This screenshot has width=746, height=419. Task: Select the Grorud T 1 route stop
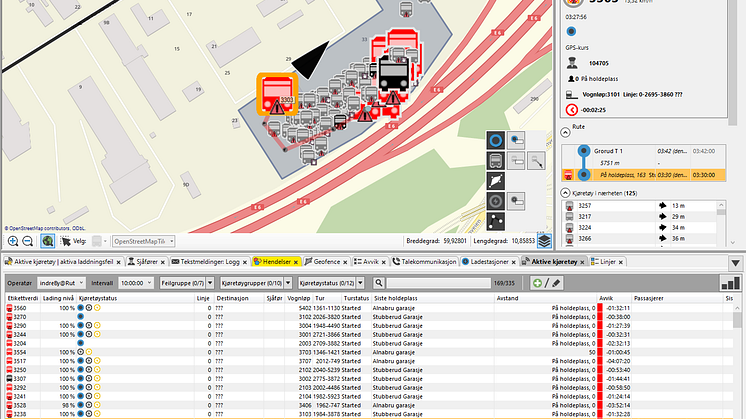(x=644, y=151)
